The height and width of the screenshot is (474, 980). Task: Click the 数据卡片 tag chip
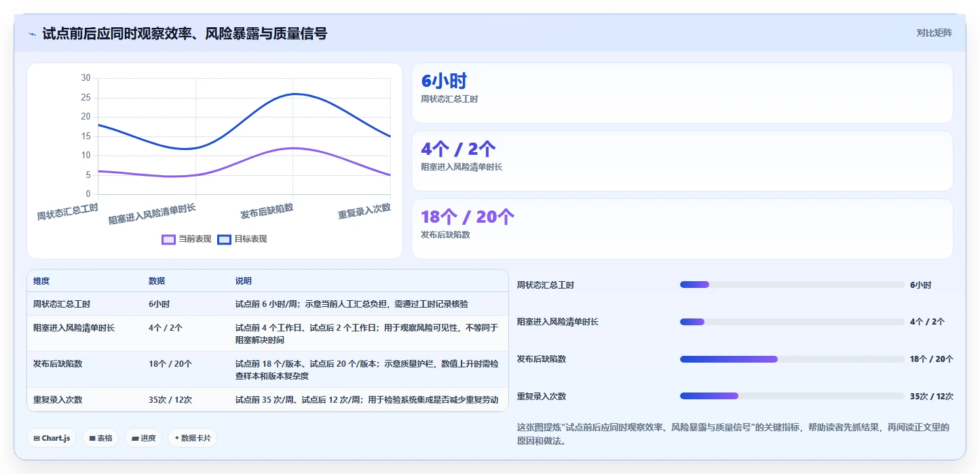point(193,438)
